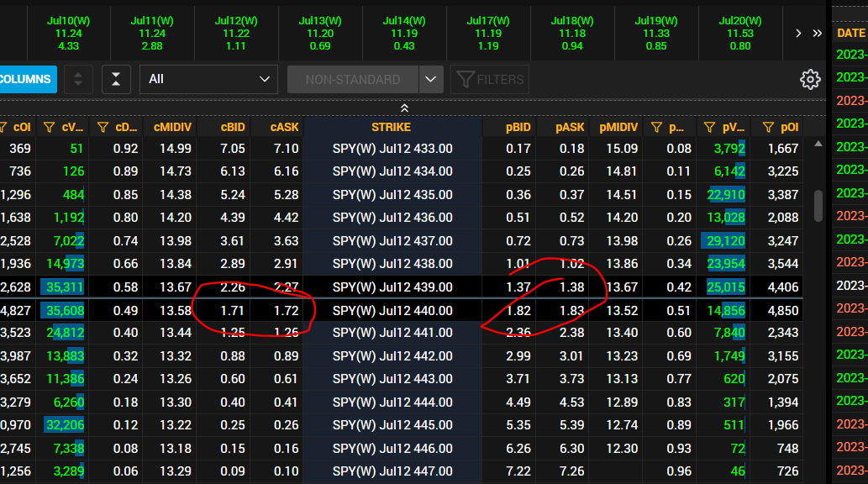This screenshot has height=484, width=868.
Task: Click SPY(W) Jul12 436.00 strike row
Action: coord(392,218)
